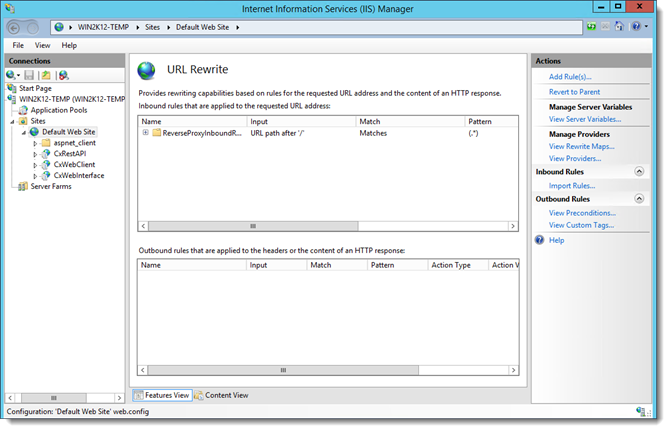The height and width of the screenshot is (431, 669).
Task: Expand the ReverseProxyInboundRule entry
Action: 145,133
